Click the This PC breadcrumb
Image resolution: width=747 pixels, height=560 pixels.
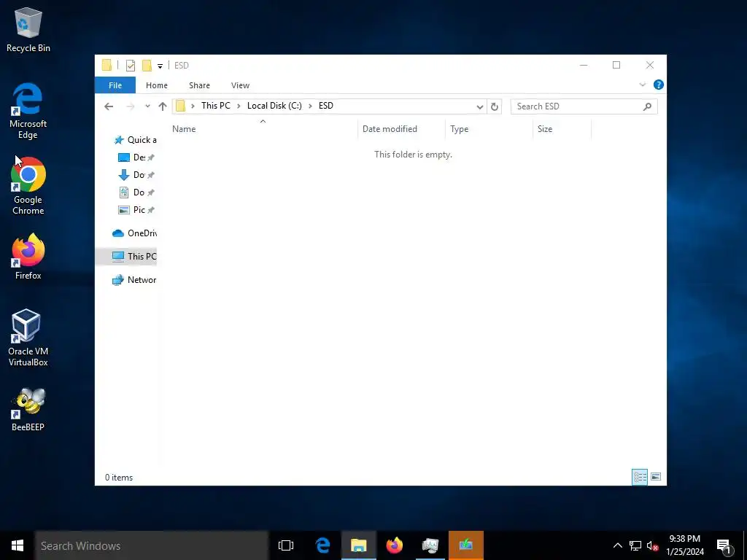(215, 106)
